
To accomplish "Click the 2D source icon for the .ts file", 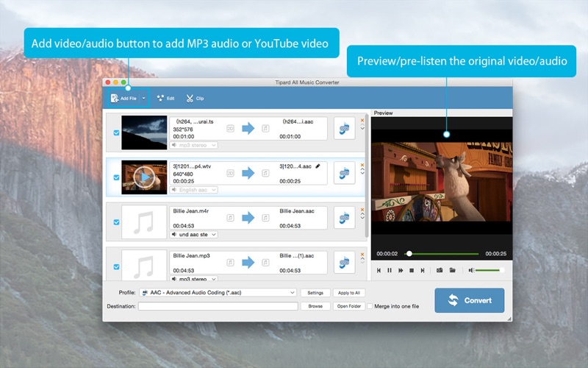I will point(230,128).
